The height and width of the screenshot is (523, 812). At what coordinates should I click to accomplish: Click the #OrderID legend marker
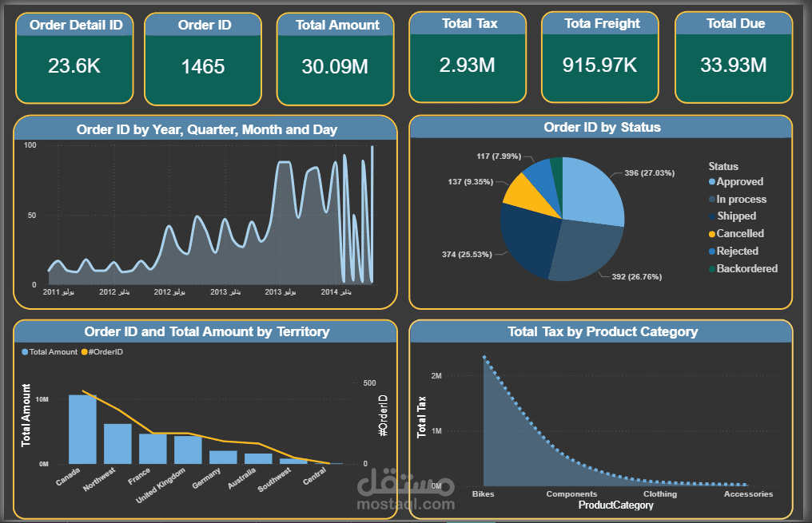pos(84,351)
